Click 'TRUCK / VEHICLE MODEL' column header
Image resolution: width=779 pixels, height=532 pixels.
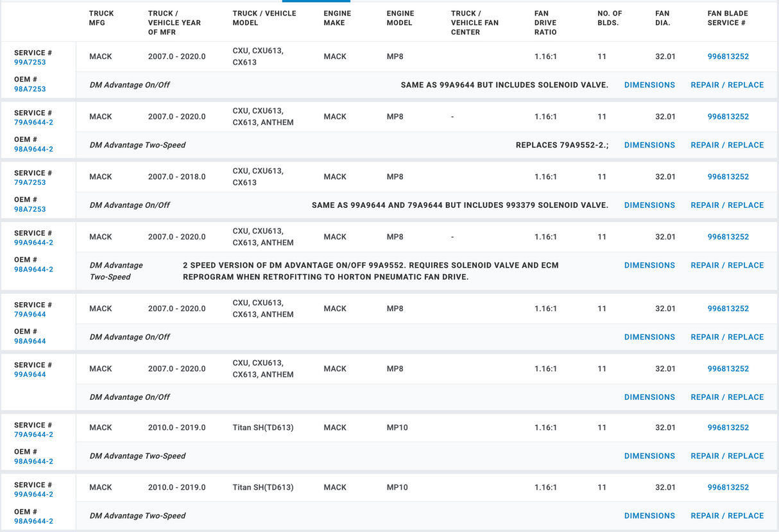click(x=264, y=18)
